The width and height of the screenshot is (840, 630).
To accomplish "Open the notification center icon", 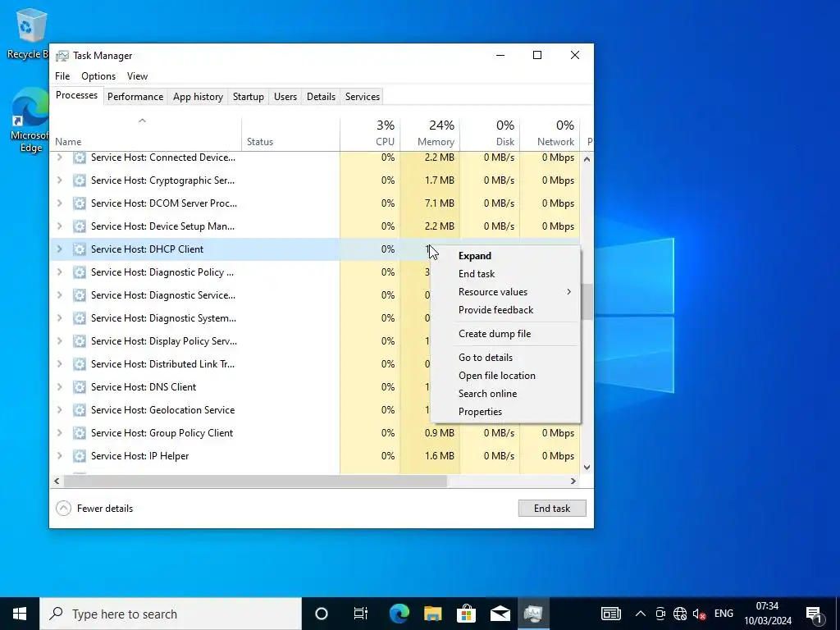I will (815, 614).
